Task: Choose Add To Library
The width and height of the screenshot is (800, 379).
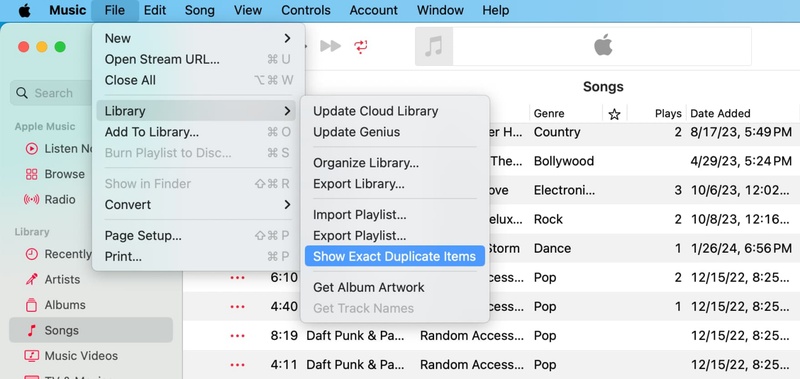Action: (x=198, y=132)
